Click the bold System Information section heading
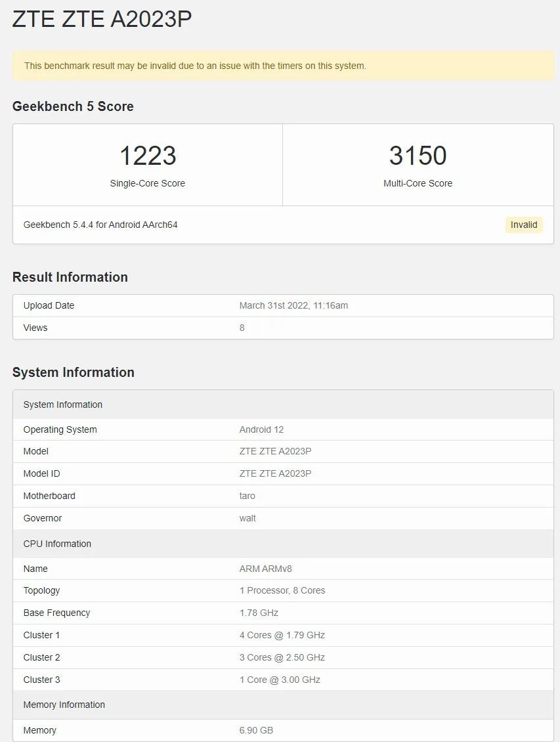 [74, 372]
